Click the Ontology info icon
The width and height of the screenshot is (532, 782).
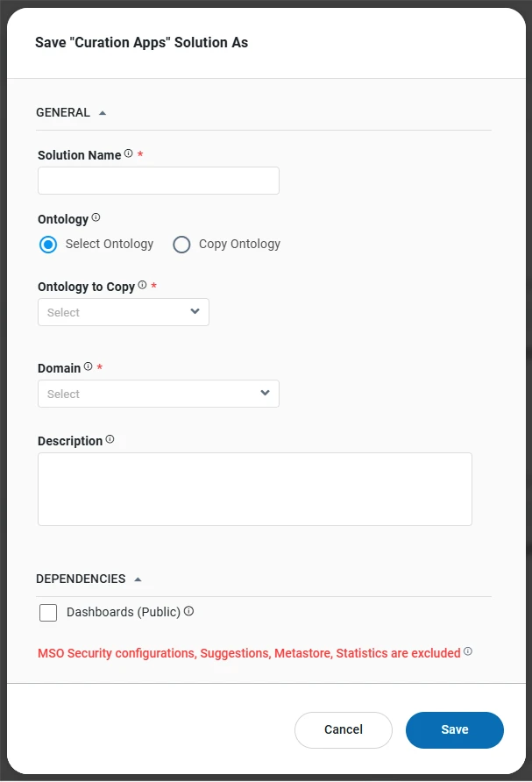(96, 217)
